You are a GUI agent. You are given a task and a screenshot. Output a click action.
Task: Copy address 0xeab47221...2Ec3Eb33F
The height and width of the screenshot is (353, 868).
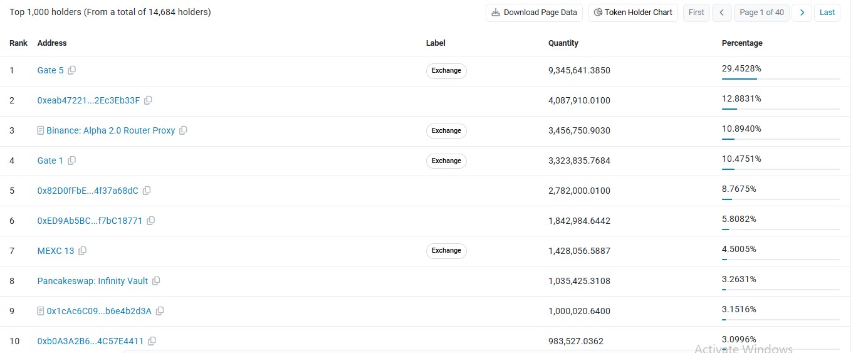(148, 100)
